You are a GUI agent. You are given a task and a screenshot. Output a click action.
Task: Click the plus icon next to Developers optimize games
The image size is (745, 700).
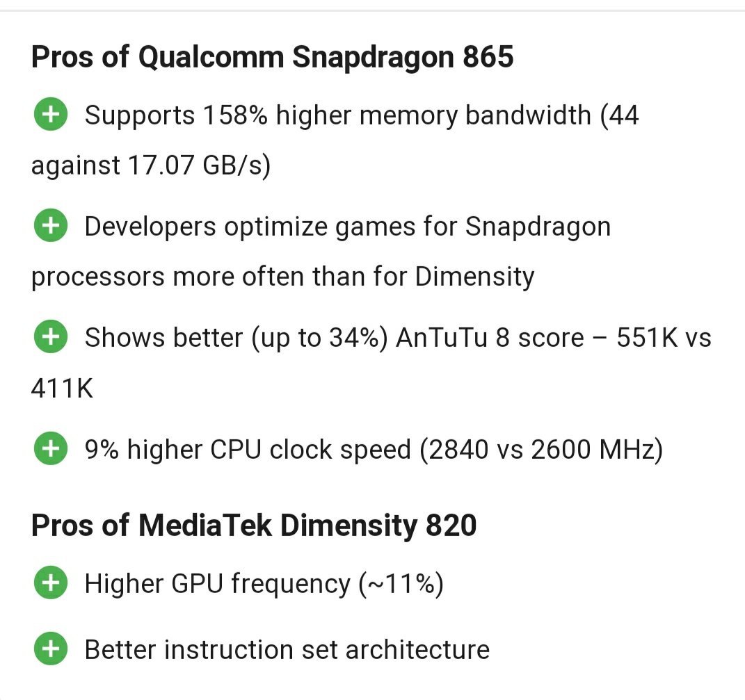pos(50,225)
